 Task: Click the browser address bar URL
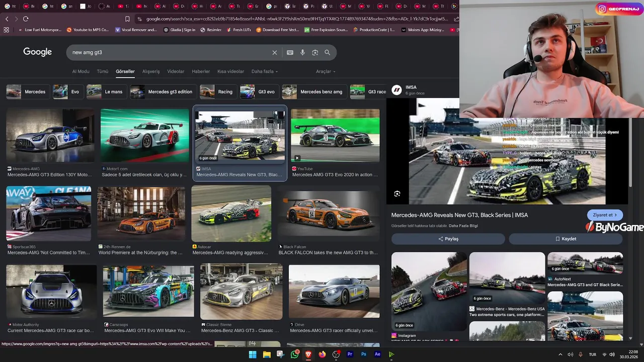click(x=297, y=19)
